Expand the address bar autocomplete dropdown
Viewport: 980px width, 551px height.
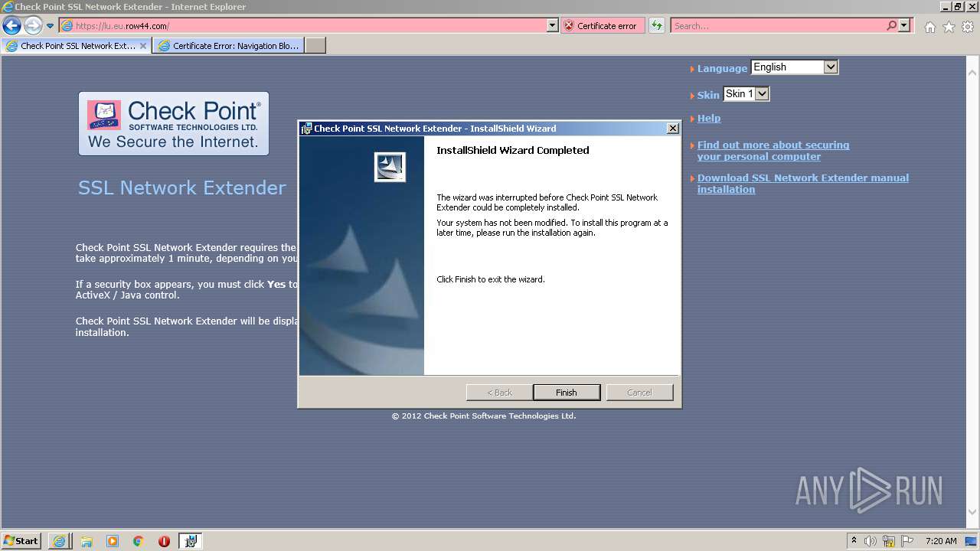tap(553, 26)
